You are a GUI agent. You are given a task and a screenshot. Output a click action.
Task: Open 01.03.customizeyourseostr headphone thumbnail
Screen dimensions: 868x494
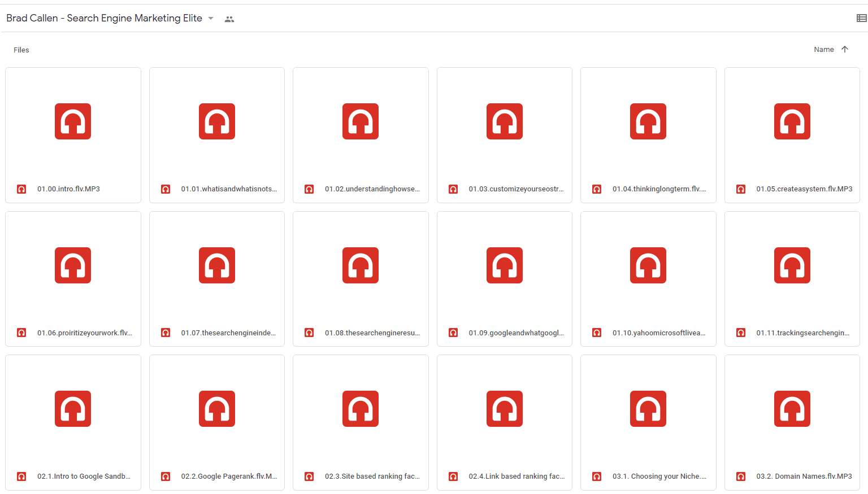tap(505, 121)
